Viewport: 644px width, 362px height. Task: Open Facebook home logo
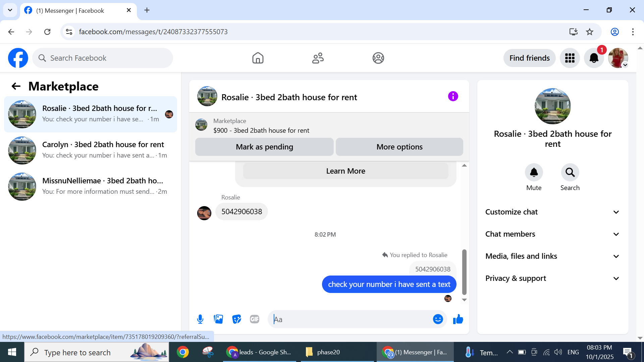18,58
